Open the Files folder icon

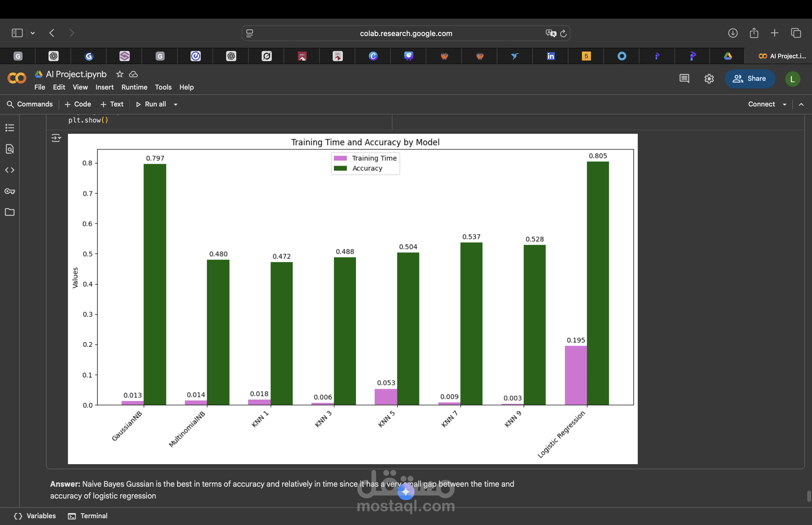[x=10, y=212]
